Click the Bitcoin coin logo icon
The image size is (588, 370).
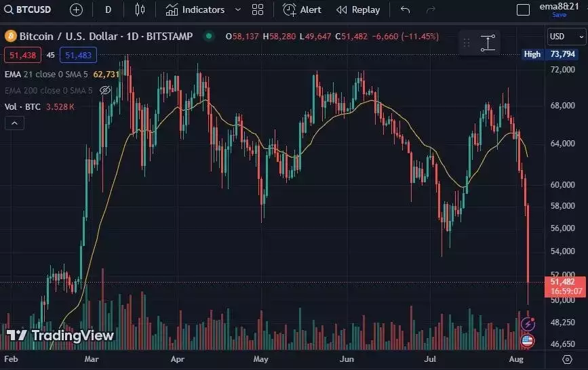point(10,37)
